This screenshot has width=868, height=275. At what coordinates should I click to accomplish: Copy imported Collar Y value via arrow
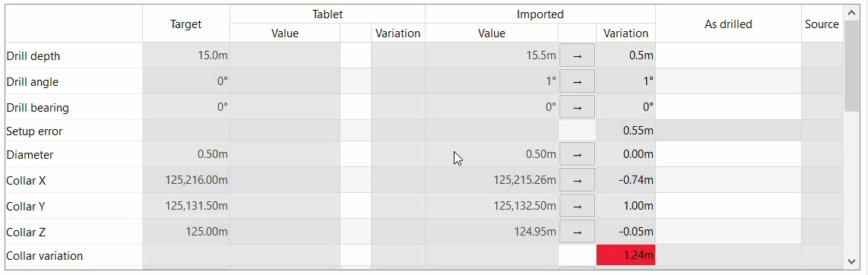coord(578,206)
